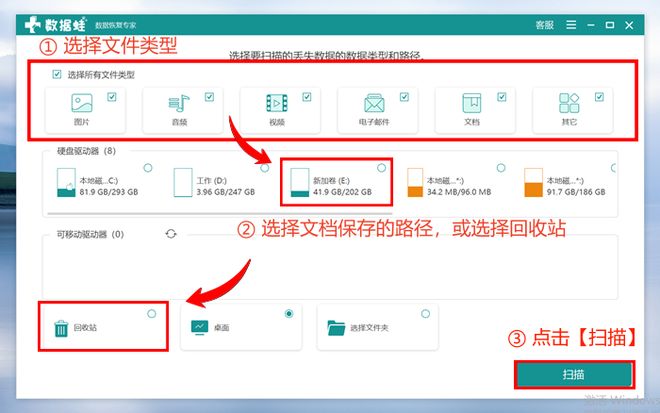The height and width of the screenshot is (413, 660).
Task: Select the 本地磁盘 C: drive radio button
Action: [x=148, y=168]
